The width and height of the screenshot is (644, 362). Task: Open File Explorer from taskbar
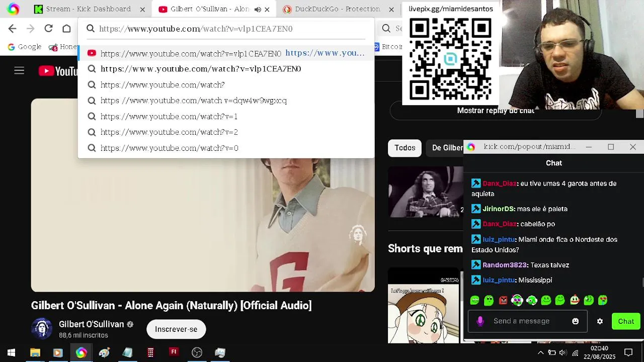[x=35, y=352]
